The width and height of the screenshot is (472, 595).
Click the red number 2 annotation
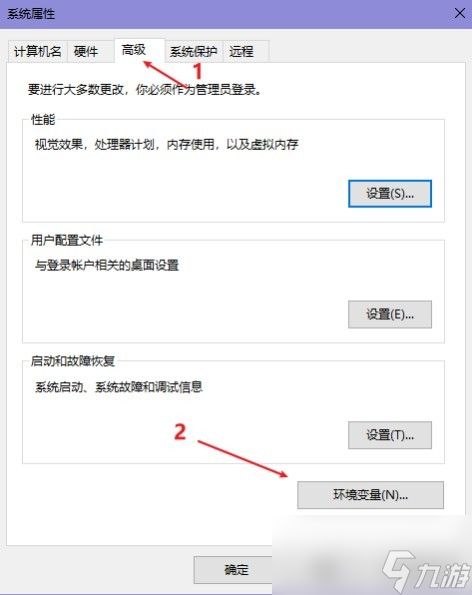(180, 432)
